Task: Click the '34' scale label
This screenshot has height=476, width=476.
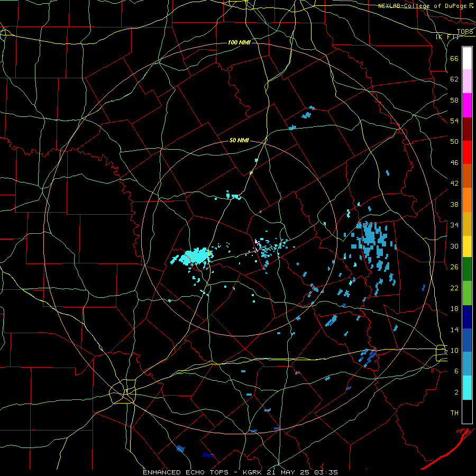Action: pyautogui.click(x=454, y=225)
